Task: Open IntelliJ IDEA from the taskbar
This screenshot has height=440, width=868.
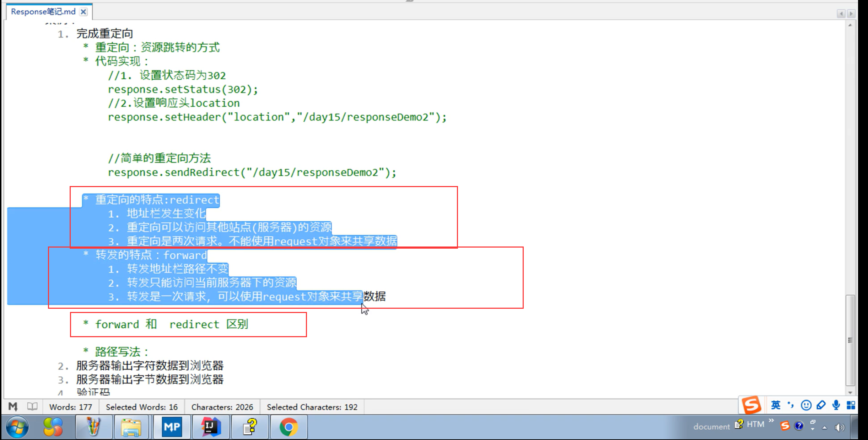Action: (x=211, y=427)
